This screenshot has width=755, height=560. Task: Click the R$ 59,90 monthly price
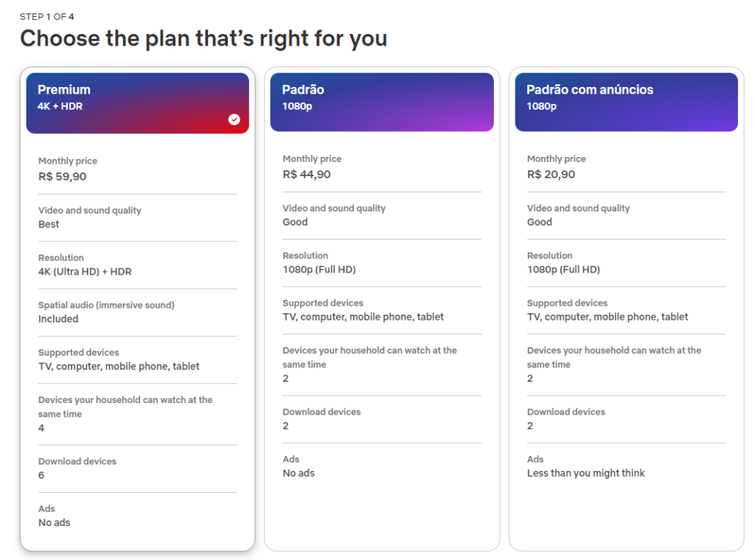(63, 177)
